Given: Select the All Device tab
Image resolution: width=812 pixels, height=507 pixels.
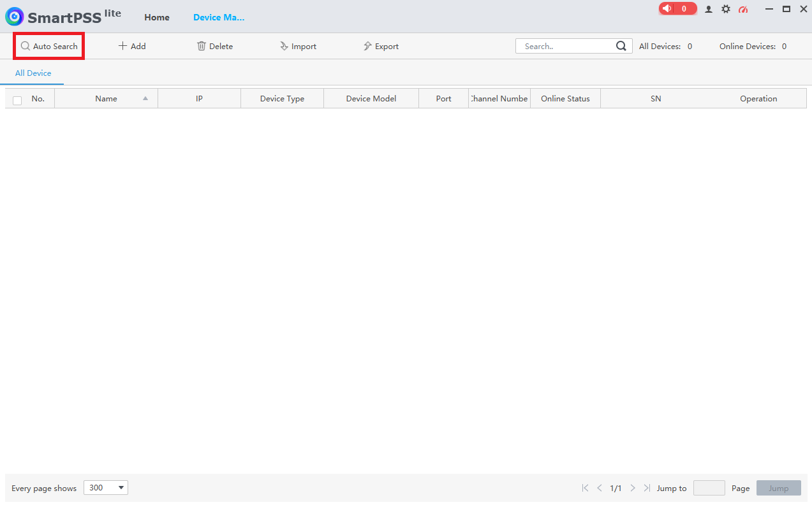Looking at the screenshot, I should (33, 73).
